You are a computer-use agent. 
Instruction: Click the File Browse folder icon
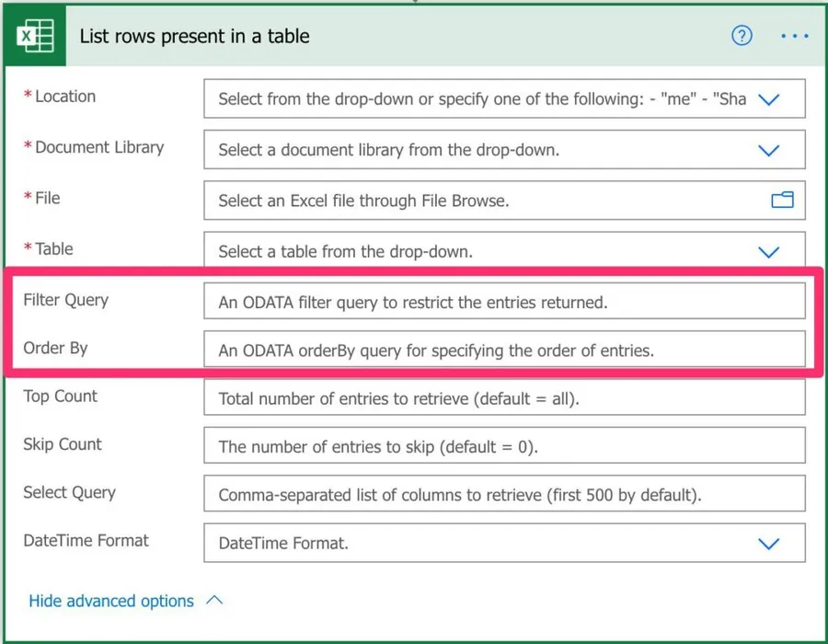point(782,200)
